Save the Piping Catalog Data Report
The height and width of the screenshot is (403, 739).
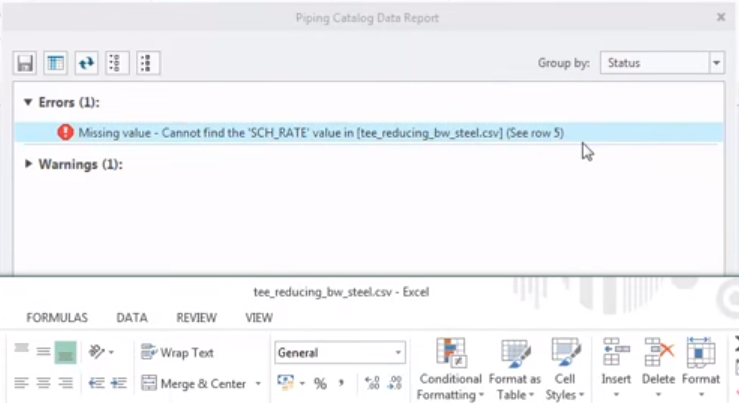[x=25, y=63]
